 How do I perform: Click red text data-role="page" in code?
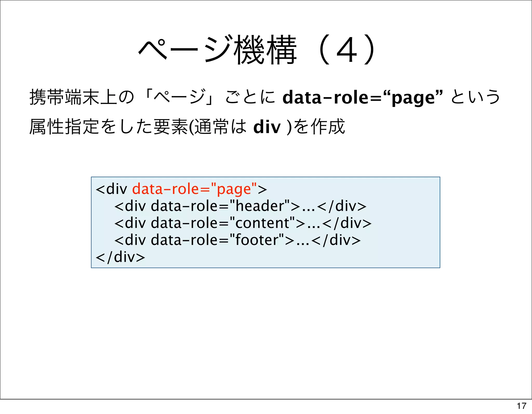pos(195,189)
